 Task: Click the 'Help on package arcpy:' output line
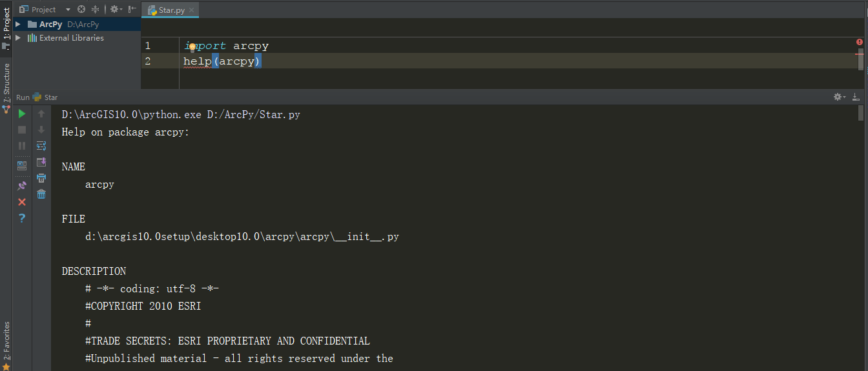pyautogui.click(x=125, y=132)
